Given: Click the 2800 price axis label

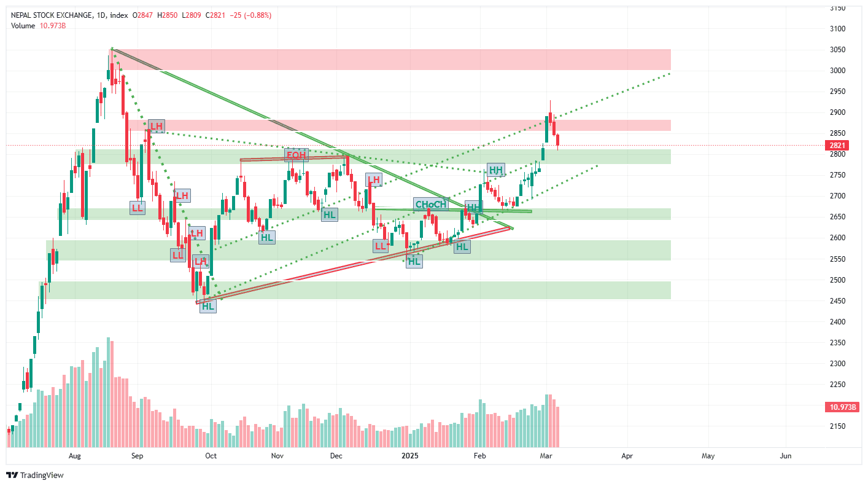Looking at the screenshot, I should tap(838, 154).
